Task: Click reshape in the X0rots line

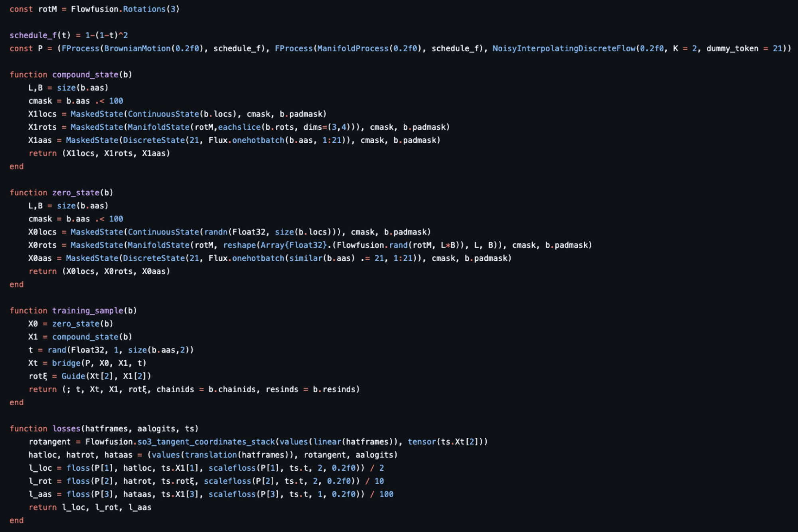Action: [x=239, y=245]
